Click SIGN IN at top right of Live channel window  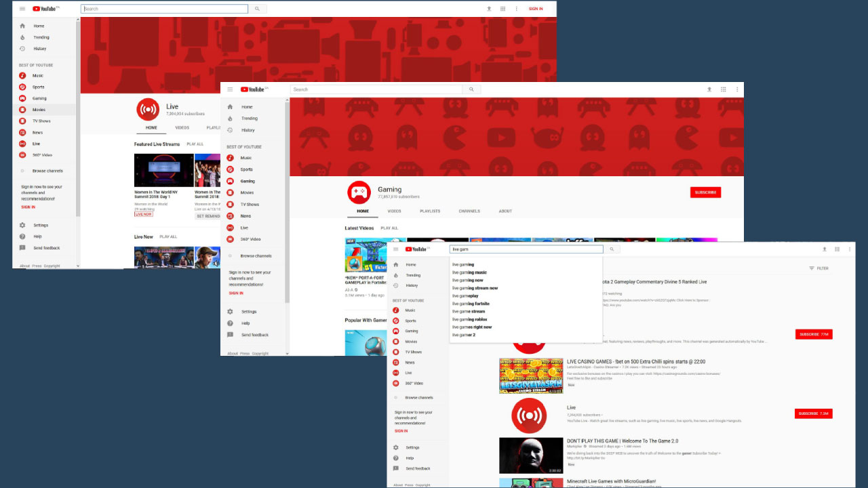[x=536, y=9]
